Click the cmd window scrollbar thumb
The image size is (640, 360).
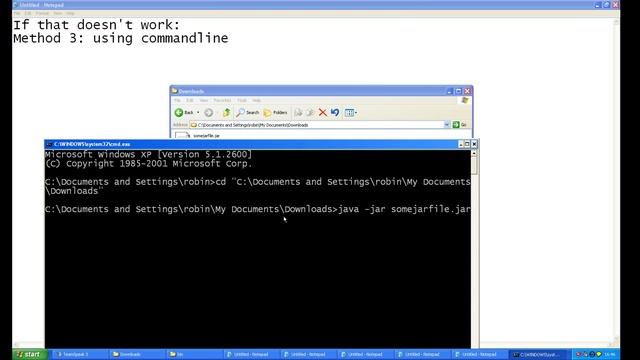coord(474,166)
